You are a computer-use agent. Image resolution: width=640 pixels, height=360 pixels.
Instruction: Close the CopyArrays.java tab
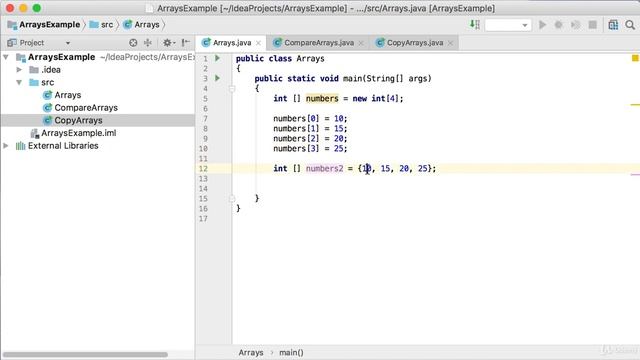coord(450,43)
